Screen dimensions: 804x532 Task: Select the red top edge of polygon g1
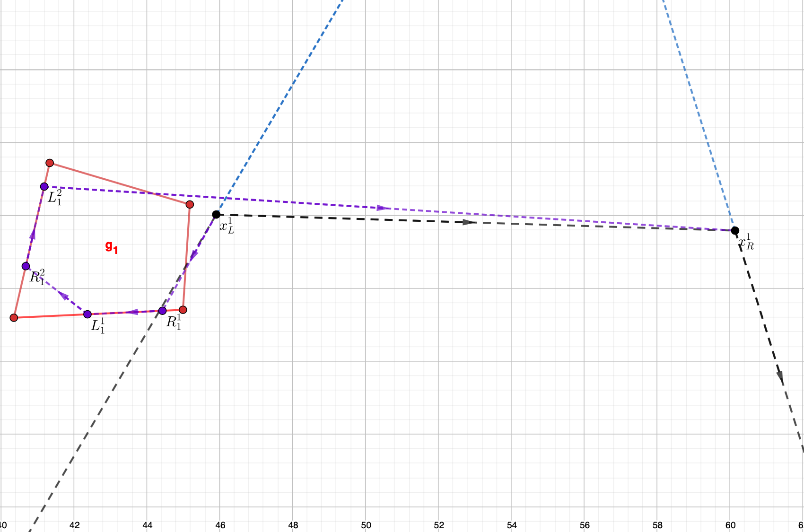coord(120,183)
